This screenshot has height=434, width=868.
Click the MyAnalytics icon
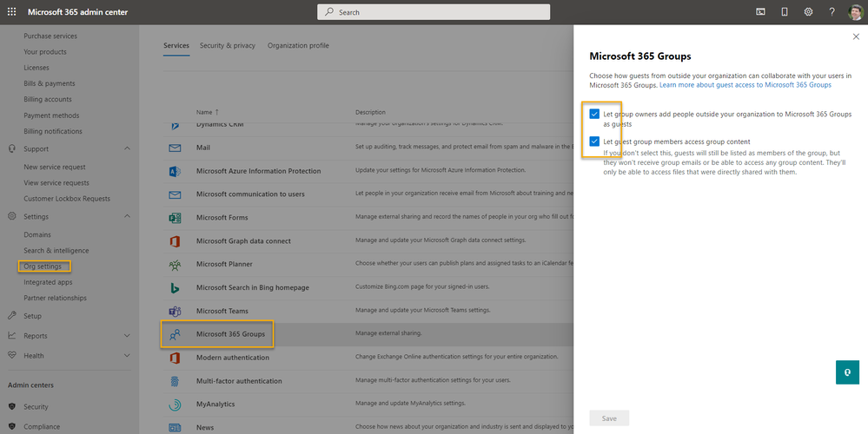(175, 404)
